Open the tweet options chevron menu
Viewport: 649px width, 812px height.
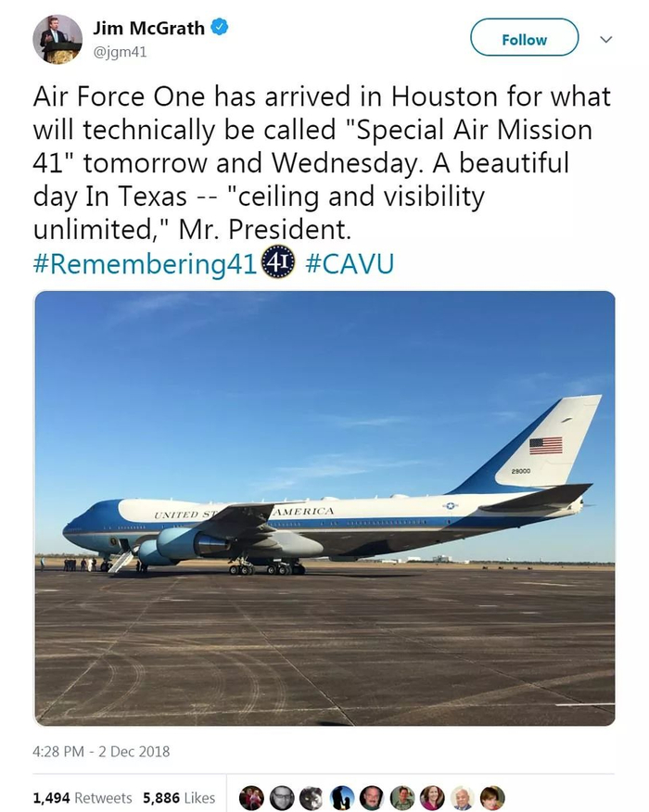[x=606, y=40]
